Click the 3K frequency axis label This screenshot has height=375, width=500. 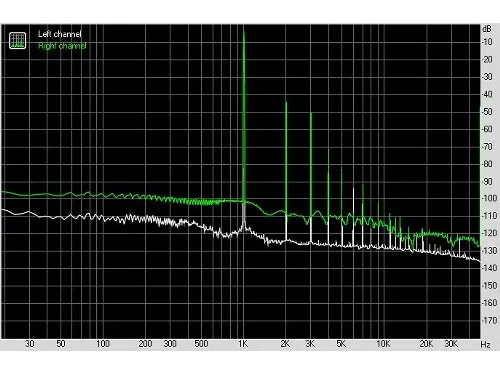310,344
